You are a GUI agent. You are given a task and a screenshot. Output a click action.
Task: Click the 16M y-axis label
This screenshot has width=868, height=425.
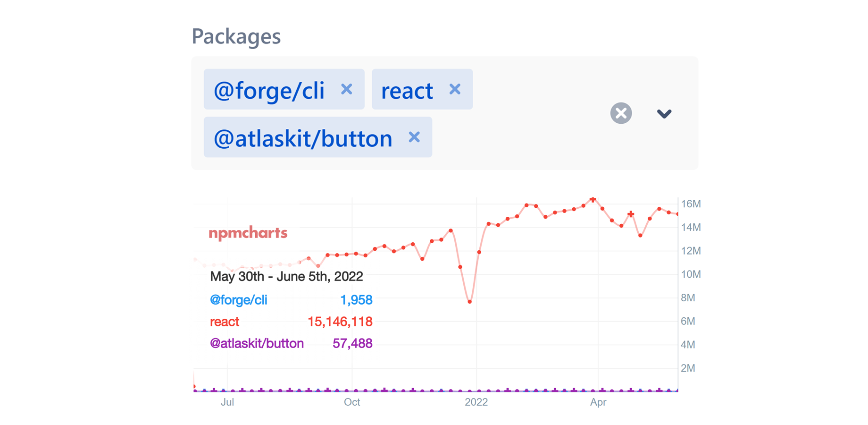click(x=691, y=204)
